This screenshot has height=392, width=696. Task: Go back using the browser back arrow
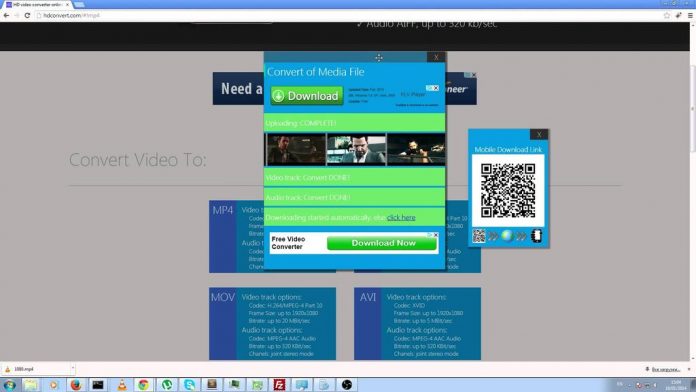(x=6, y=15)
